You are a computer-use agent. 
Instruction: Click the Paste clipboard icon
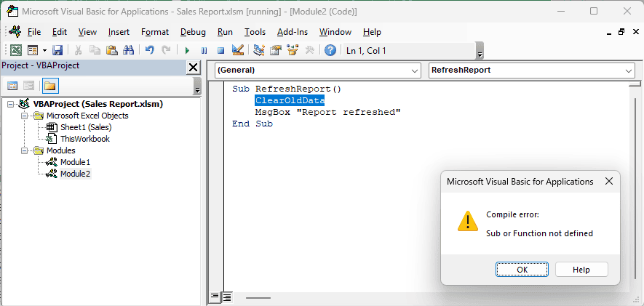click(112, 50)
